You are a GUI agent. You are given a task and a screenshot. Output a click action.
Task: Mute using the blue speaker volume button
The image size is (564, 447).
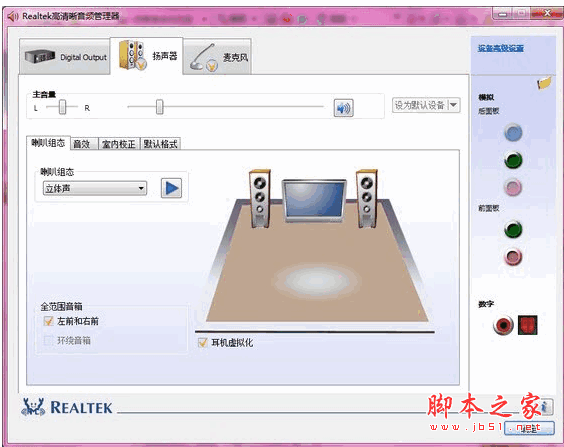pyautogui.click(x=344, y=108)
